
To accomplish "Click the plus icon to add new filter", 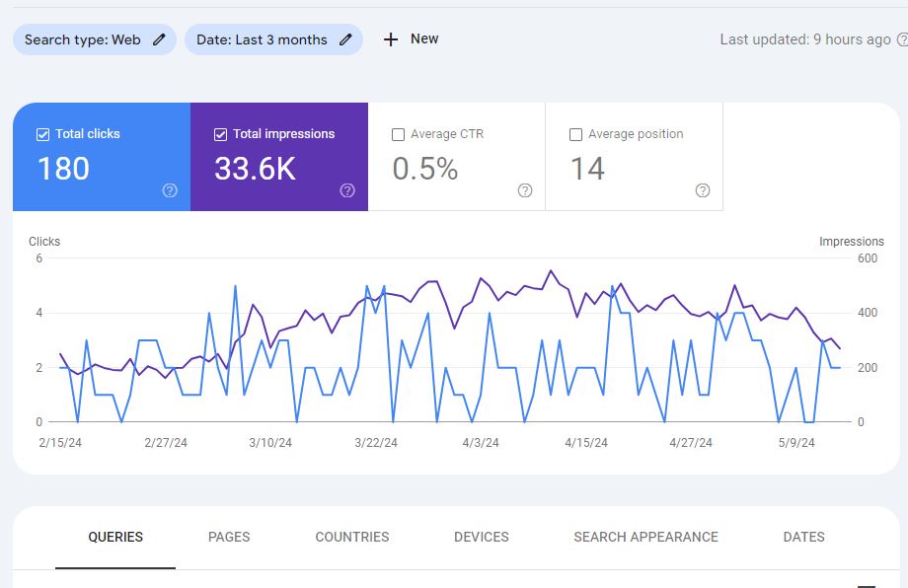I will [391, 39].
